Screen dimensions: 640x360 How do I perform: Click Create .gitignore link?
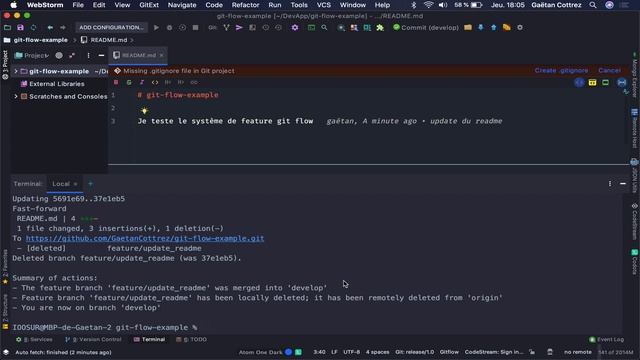coord(561,71)
